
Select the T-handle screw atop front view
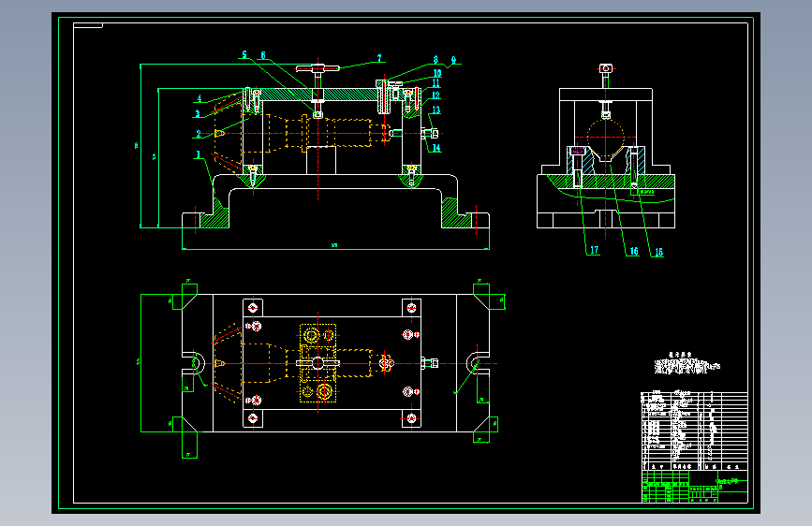pos(317,67)
